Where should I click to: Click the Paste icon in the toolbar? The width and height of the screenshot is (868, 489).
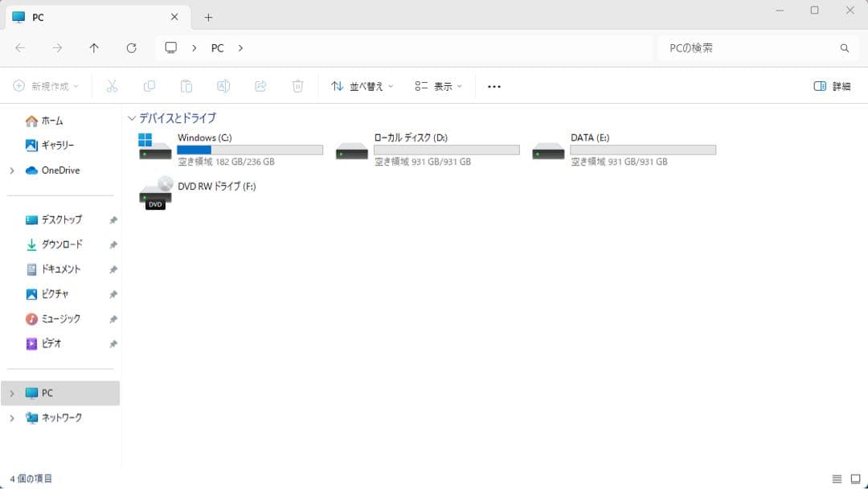pos(186,86)
